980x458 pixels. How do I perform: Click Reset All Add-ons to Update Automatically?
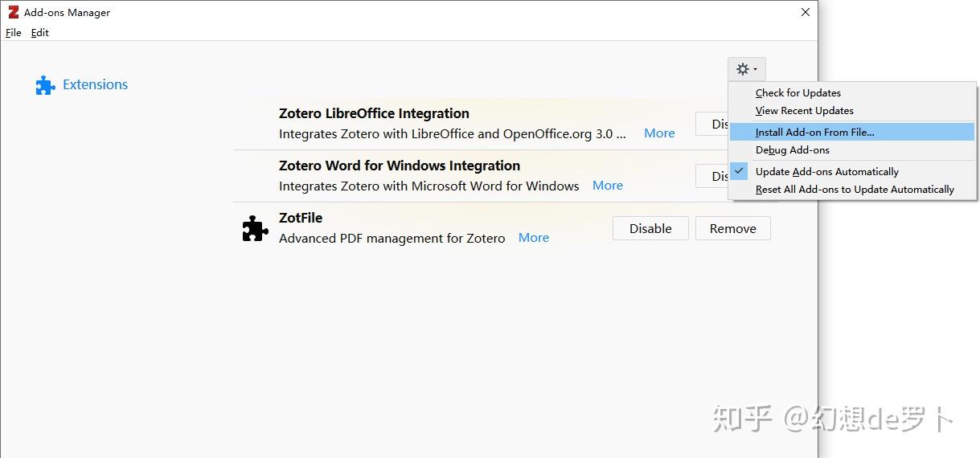(854, 190)
